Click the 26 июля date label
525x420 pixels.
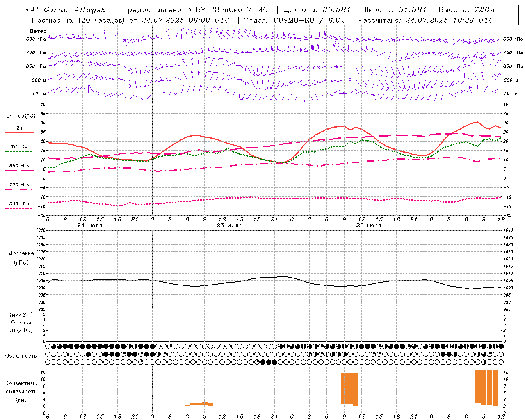pos(368,226)
